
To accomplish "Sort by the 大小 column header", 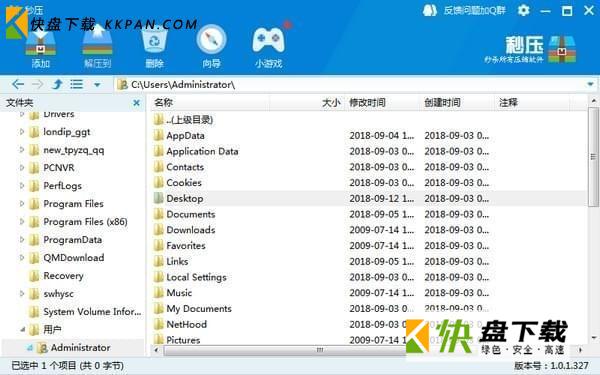I will pyautogui.click(x=307, y=103).
